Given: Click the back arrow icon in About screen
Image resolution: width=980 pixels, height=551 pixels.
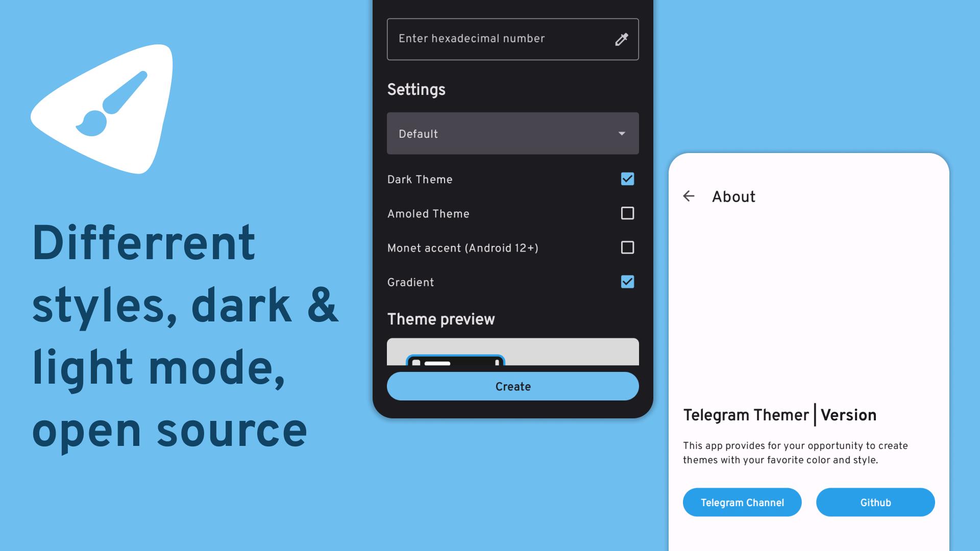Looking at the screenshot, I should [x=689, y=196].
